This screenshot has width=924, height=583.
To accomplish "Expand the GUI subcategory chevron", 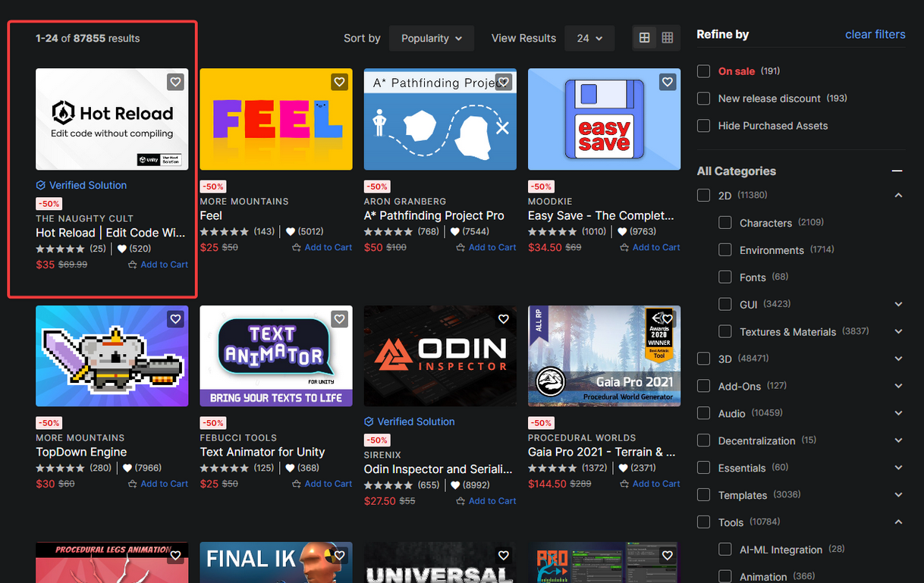I will [898, 304].
